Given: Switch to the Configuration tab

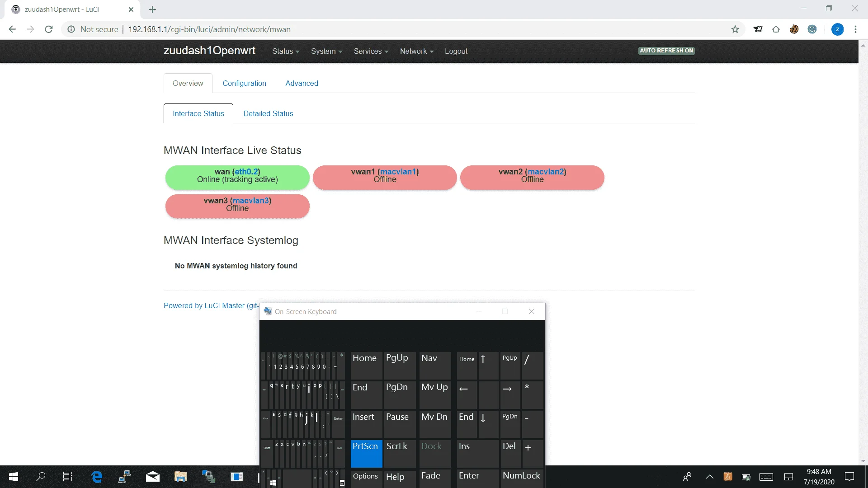Looking at the screenshot, I should tap(245, 83).
